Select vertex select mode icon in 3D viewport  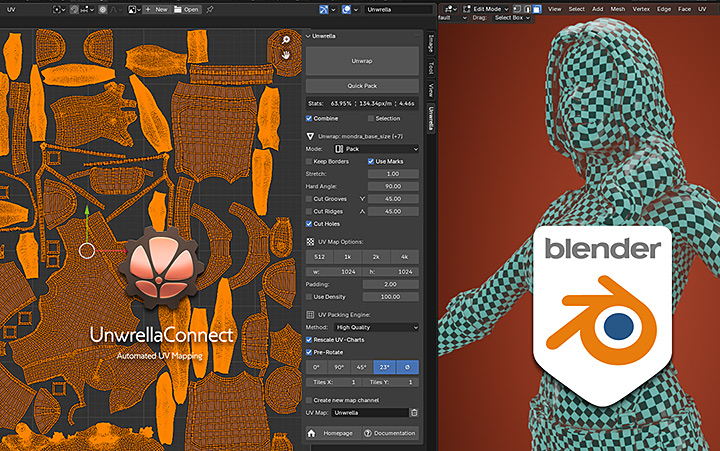coord(517,9)
